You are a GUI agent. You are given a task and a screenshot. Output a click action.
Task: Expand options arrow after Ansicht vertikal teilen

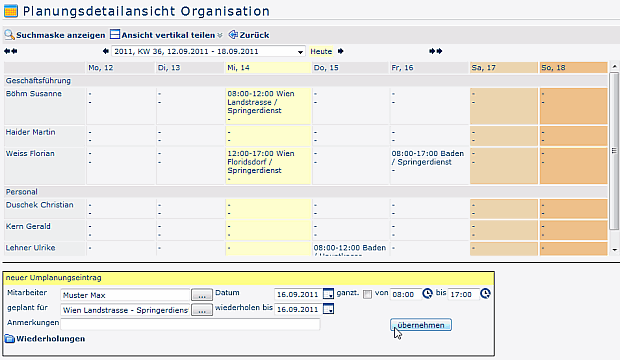[220, 35]
